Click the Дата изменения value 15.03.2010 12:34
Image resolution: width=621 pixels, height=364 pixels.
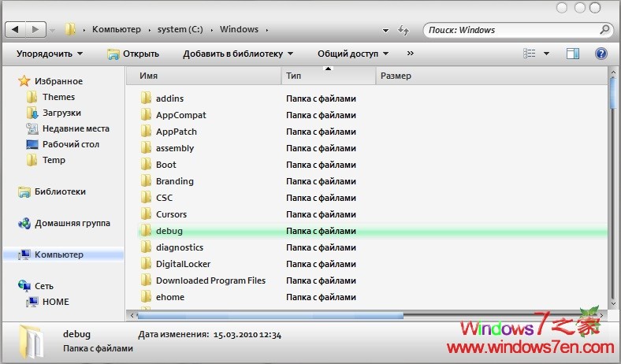coord(247,335)
